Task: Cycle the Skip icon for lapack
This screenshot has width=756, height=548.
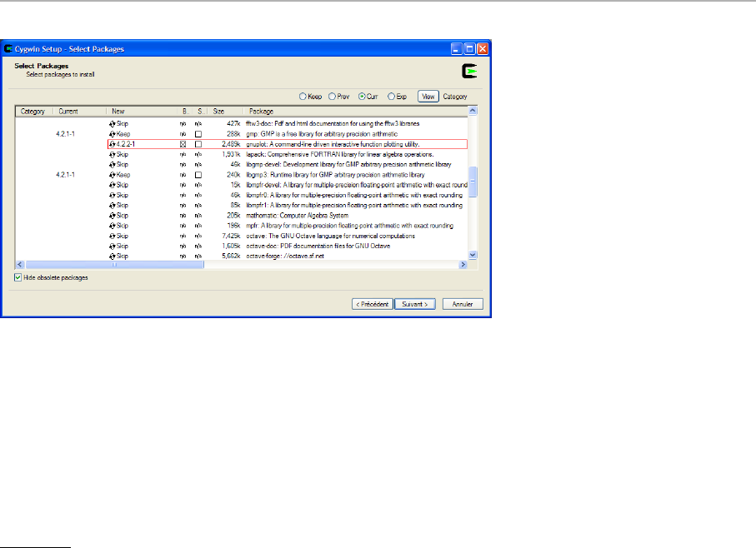Action: [112, 155]
